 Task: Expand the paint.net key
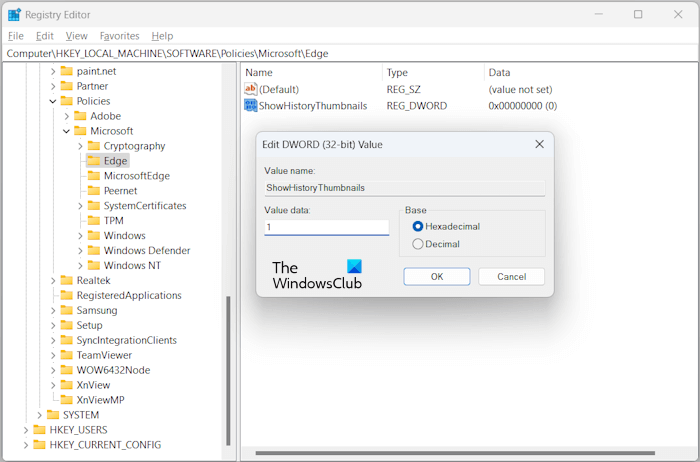53,71
